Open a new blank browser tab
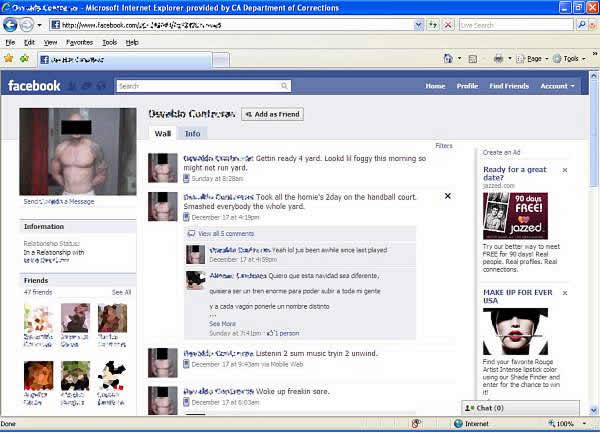The width and height of the screenshot is (600, 433). pos(221,60)
